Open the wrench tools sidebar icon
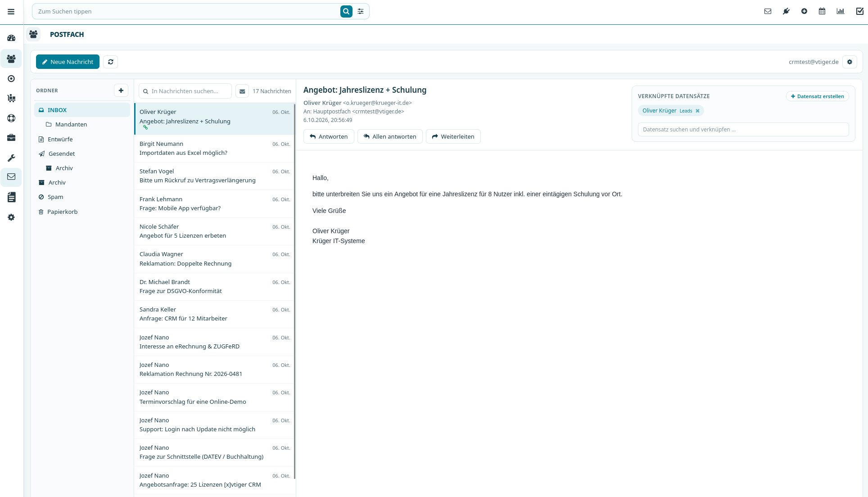Image resolution: width=868 pixels, height=497 pixels. [11, 158]
